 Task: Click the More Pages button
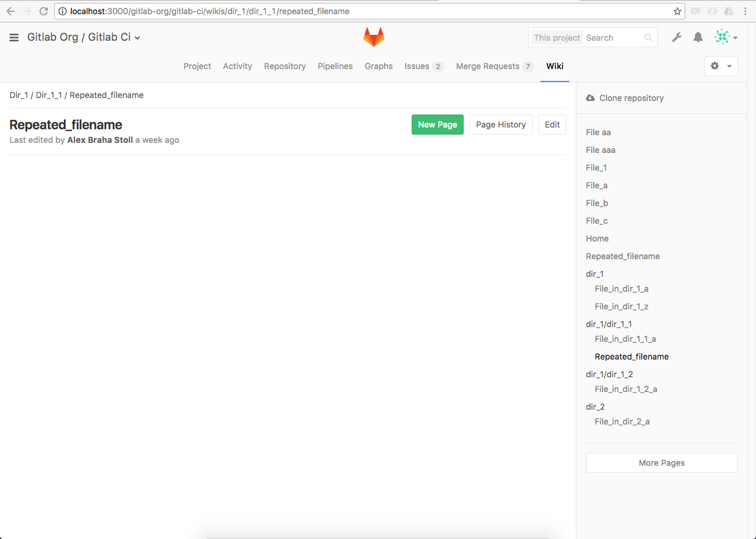pyautogui.click(x=661, y=463)
